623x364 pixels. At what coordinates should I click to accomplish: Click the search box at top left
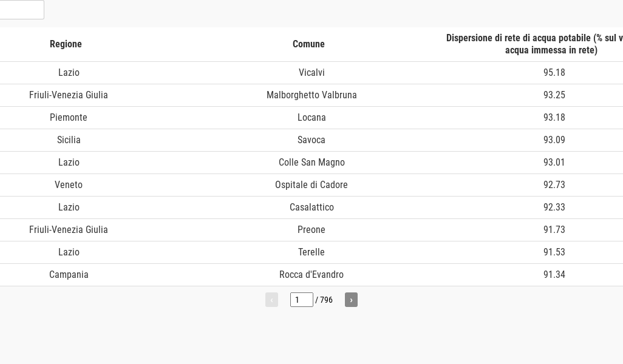21,10
